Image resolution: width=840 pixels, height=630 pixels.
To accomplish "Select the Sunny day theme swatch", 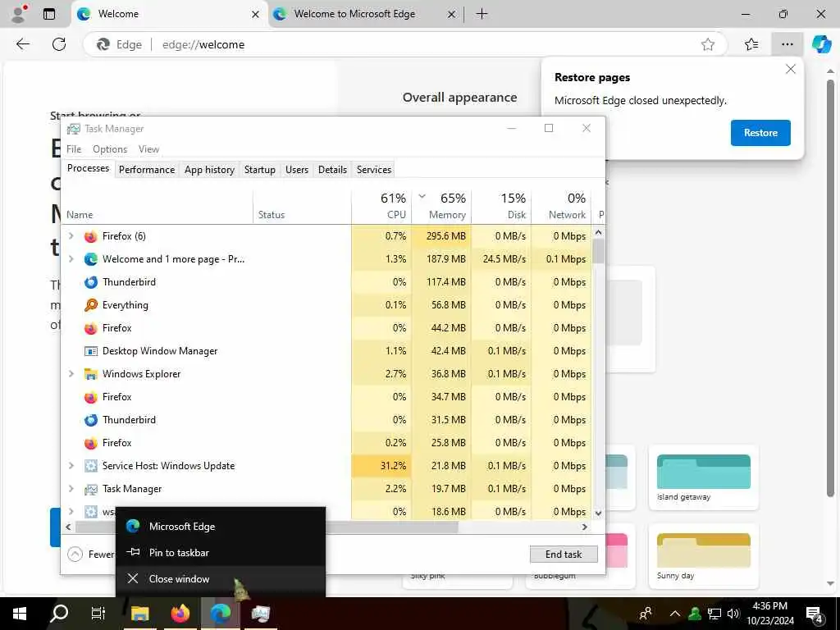I will coord(703,556).
